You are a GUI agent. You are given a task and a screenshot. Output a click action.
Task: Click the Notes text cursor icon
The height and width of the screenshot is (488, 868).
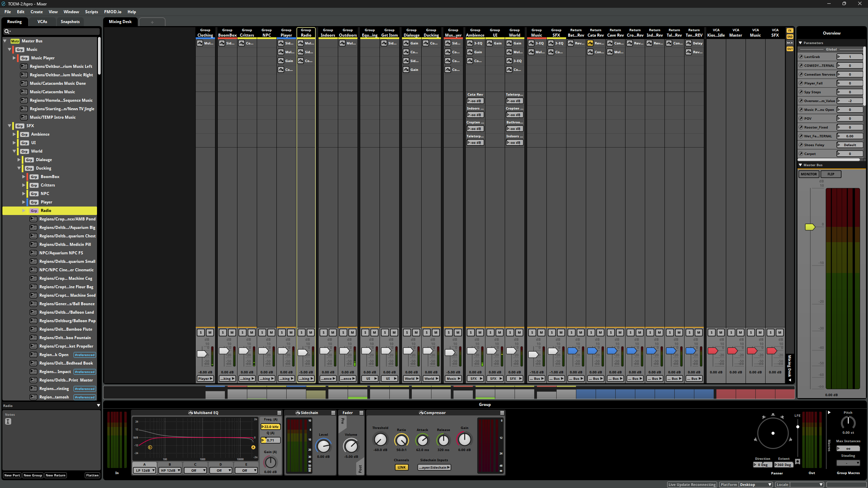point(8,421)
